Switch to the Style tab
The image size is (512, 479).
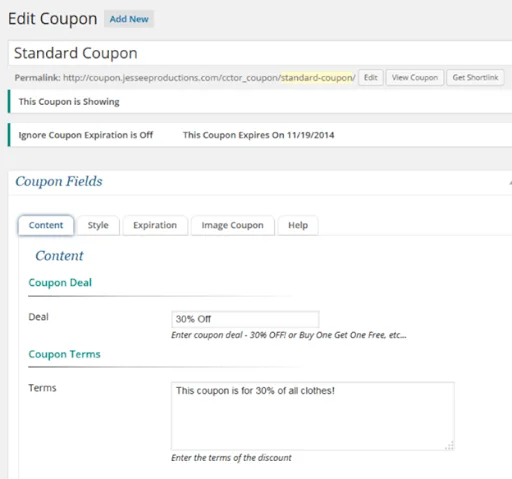point(98,225)
